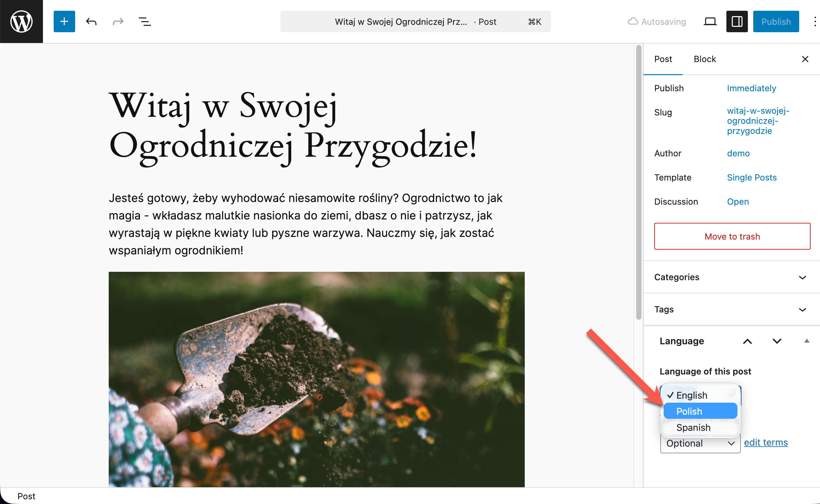Click the Move to trash button
This screenshot has height=504, width=820.
pyautogui.click(x=732, y=236)
